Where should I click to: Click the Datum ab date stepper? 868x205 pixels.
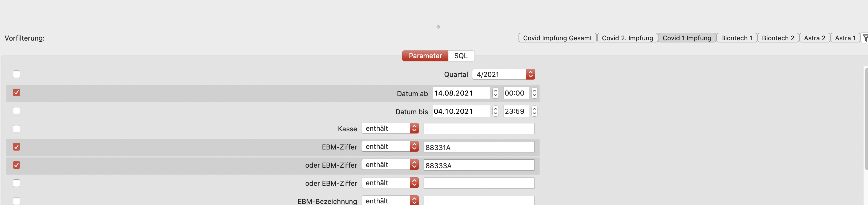495,93
